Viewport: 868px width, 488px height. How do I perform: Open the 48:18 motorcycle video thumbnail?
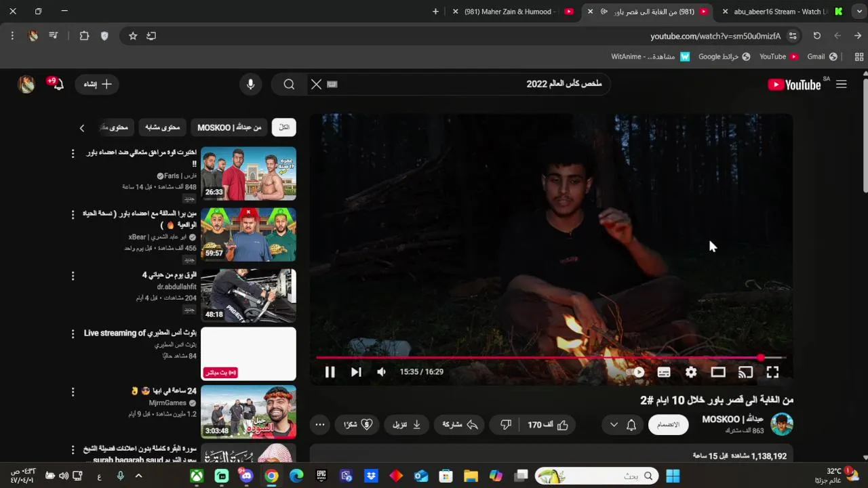click(248, 296)
